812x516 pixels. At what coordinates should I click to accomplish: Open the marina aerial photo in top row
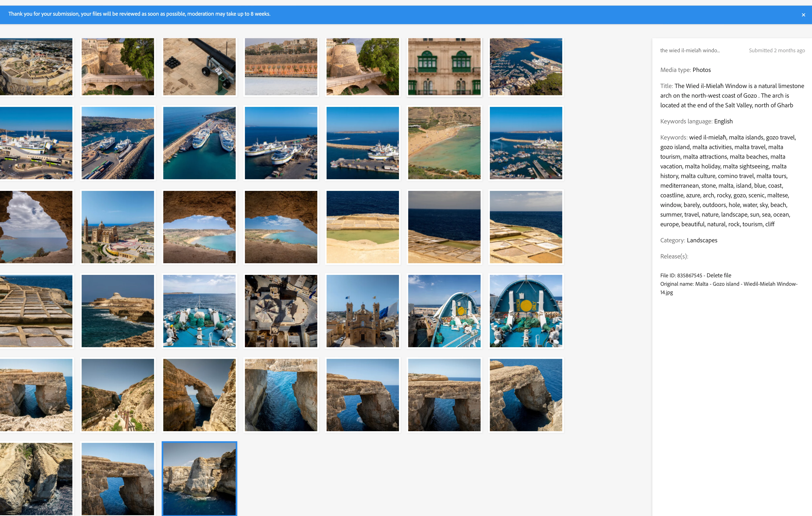point(526,66)
